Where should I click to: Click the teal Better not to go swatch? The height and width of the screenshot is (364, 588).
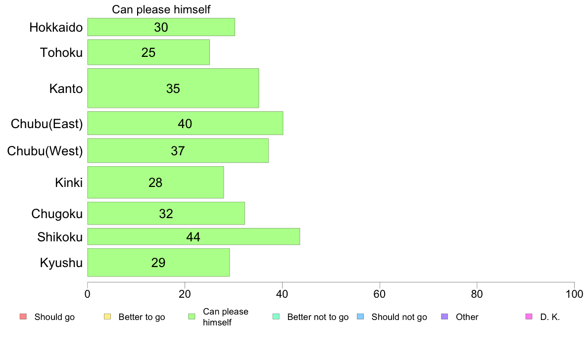(x=276, y=317)
